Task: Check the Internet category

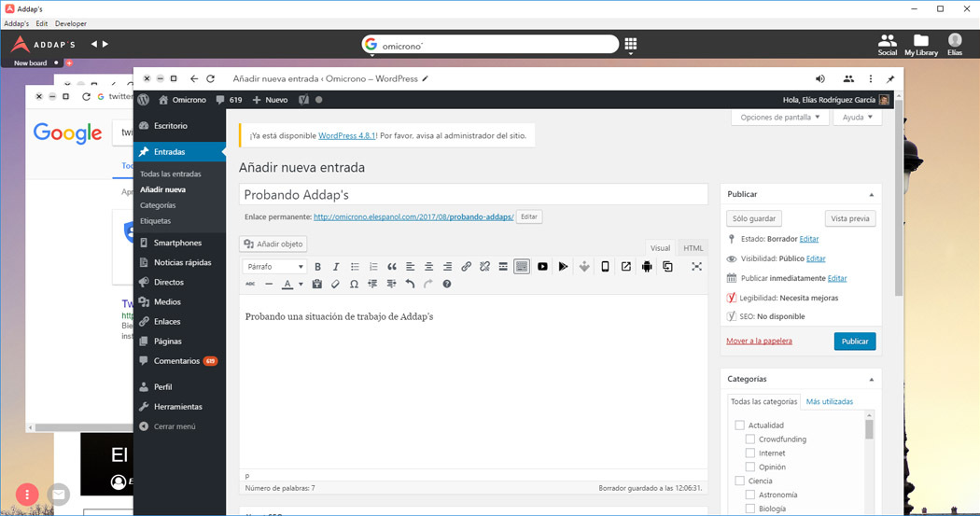Action: [x=750, y=453]
